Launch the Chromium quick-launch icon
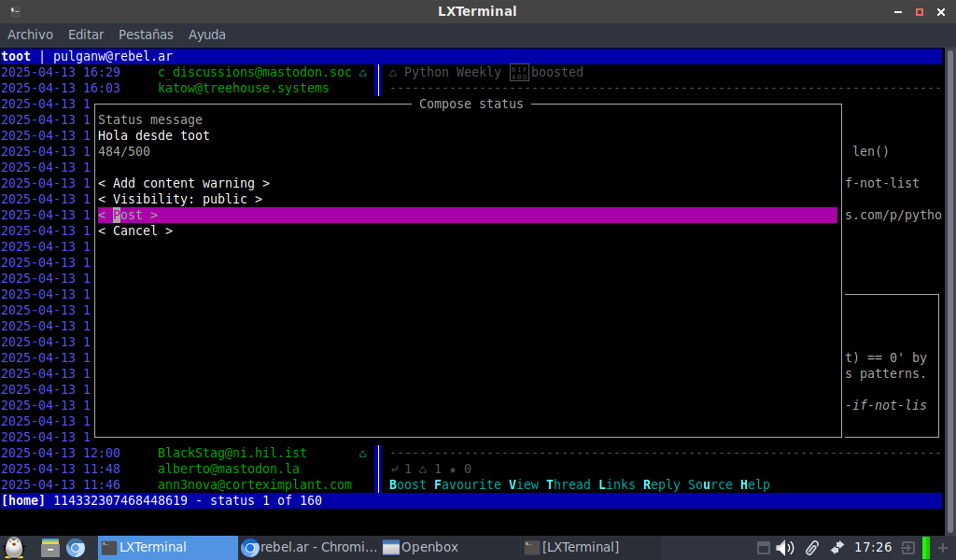956x560 pixels. 76,548
